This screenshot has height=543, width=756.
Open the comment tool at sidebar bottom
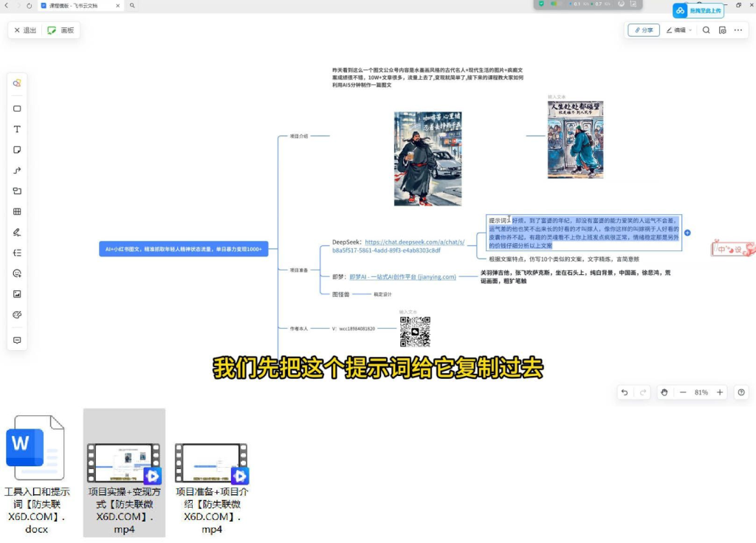(x=17, y=339)
